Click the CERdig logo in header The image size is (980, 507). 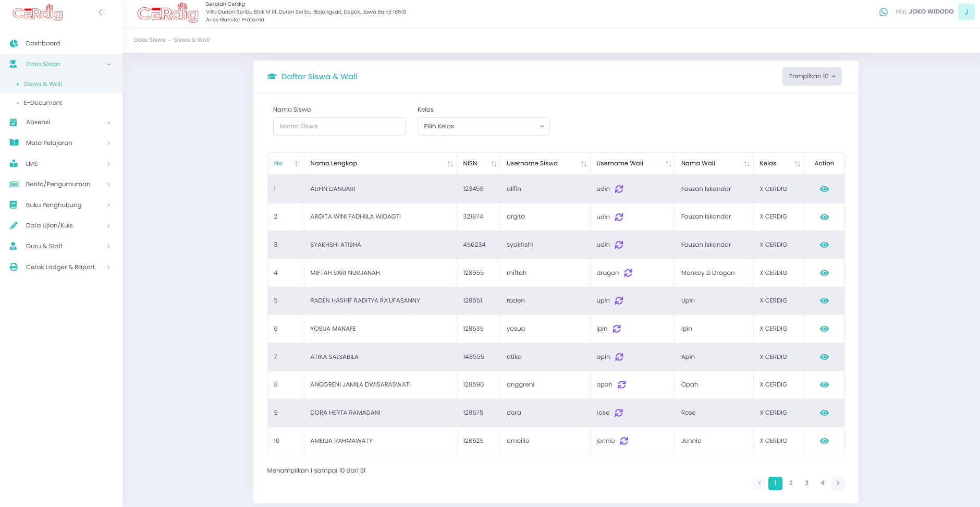pos(167,13)
